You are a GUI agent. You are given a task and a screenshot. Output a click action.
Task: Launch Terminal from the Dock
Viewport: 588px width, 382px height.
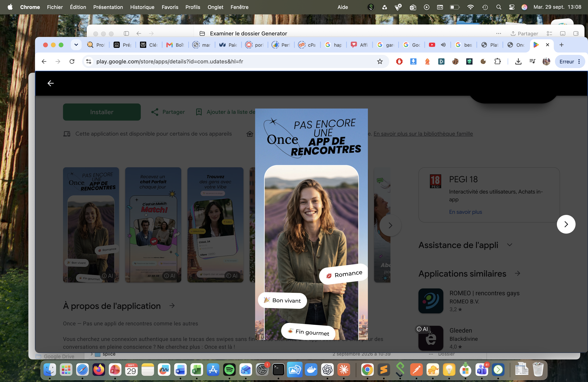(x=278, y=370)
